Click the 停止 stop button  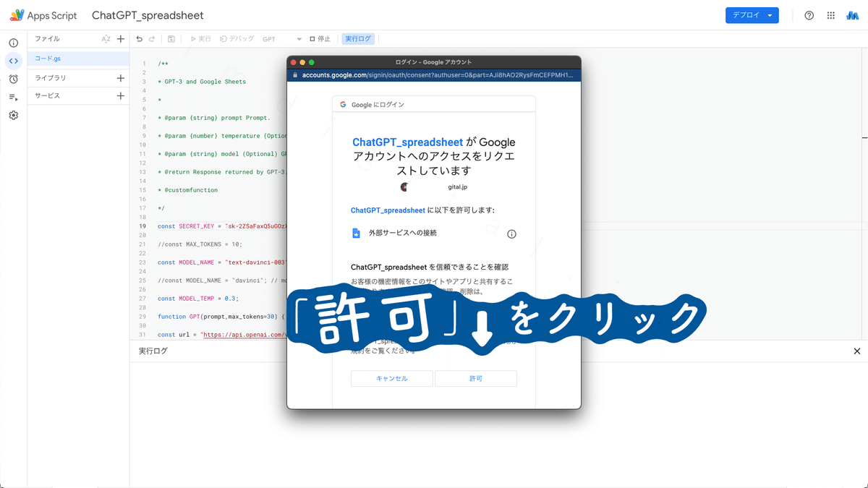coord(320,39)
